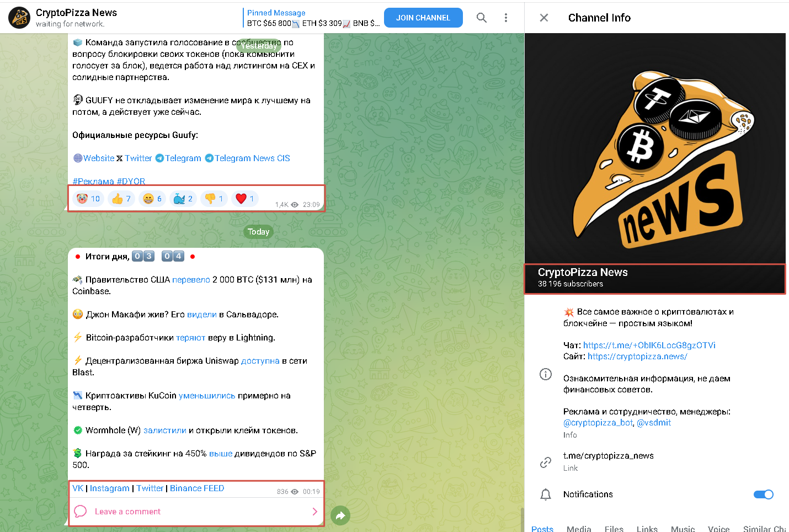Open the Instagram footer link
The width and height of the screenshot is (789, 532).
[x=110, y=488]
